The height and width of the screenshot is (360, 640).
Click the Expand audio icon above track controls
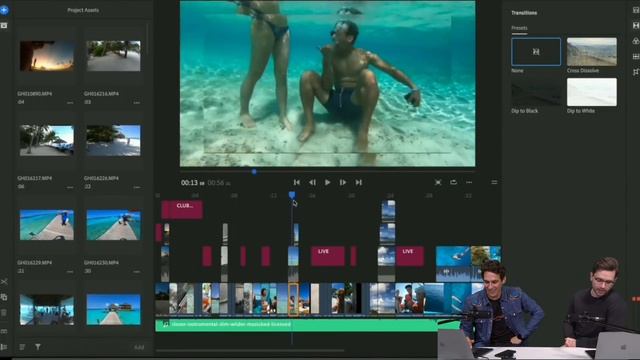coord(4,331)
